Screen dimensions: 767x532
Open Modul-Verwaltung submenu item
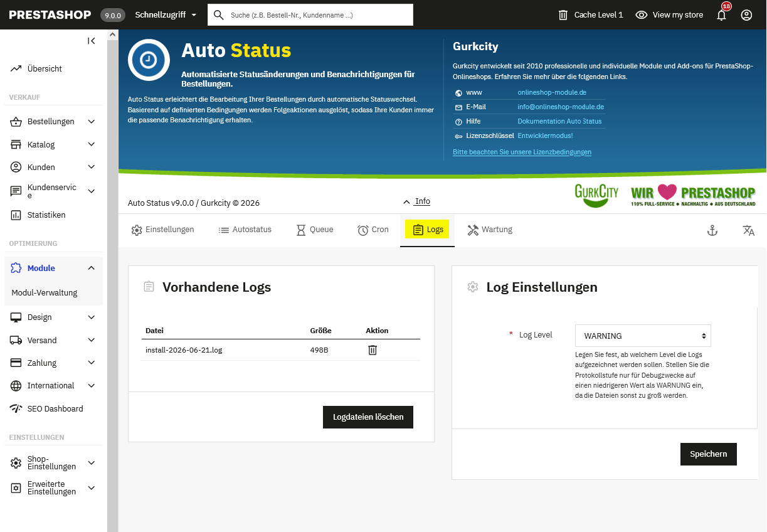click(45, 293)
